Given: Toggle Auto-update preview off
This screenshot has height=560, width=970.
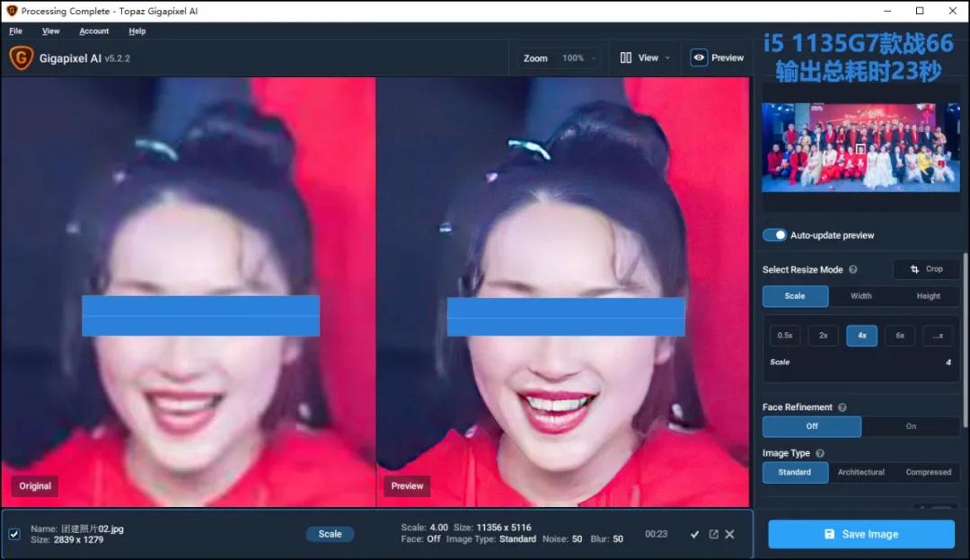Looking at the screenshot, I should tap(774, 235).
